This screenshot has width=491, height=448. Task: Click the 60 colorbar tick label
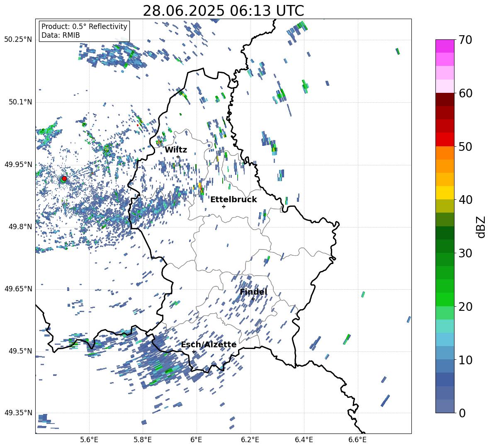coord(465,93)
